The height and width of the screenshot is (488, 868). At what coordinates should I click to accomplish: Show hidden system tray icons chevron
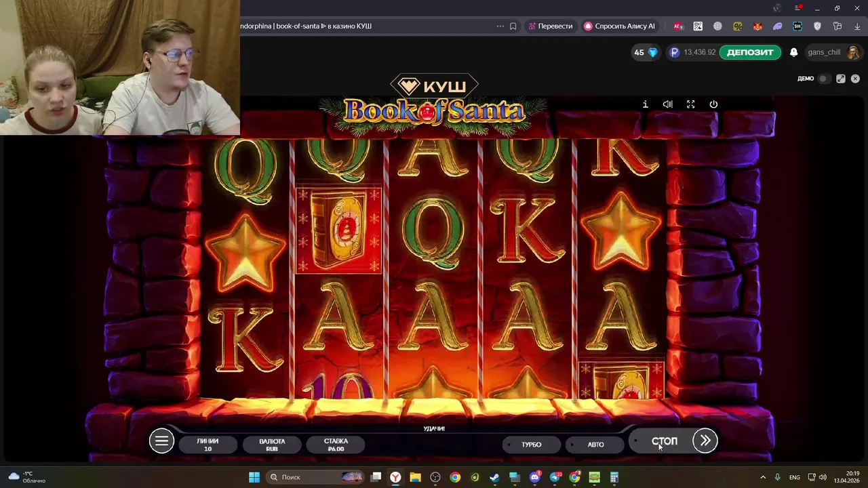click(763, 477)
